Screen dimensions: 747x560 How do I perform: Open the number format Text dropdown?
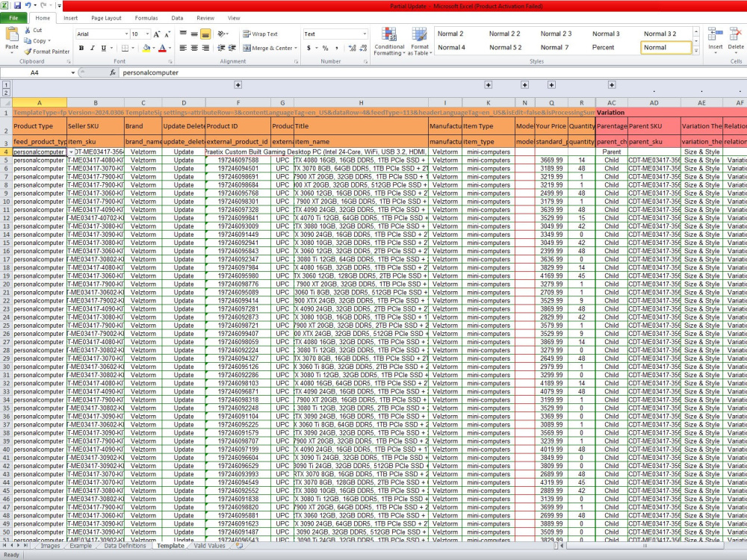(x=365, y=34)
